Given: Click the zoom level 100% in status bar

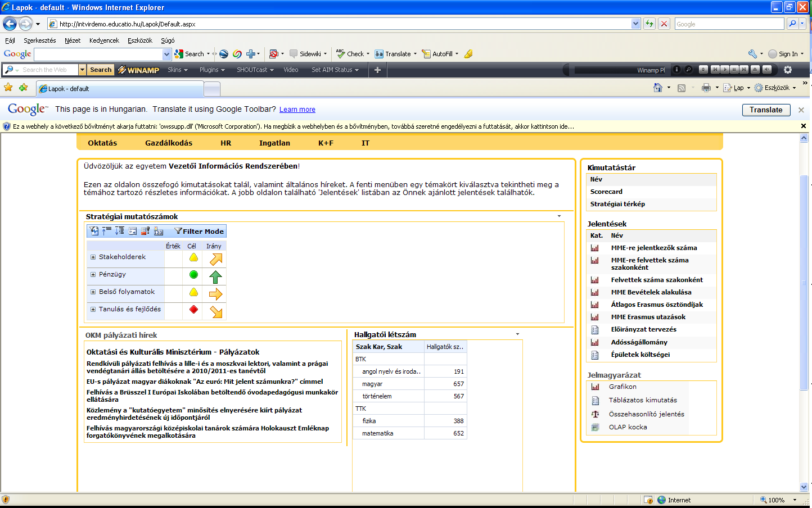Looking at the screenshot, I should tap(777, 500).
